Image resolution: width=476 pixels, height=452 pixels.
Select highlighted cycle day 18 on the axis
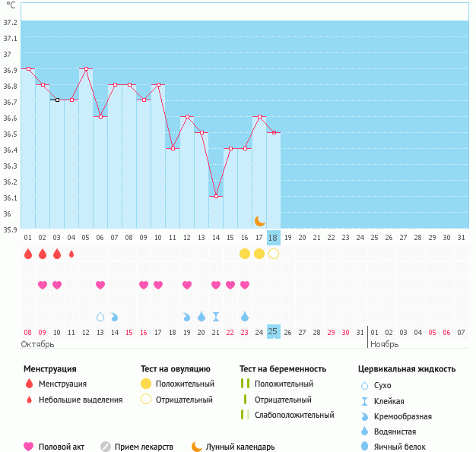[274, 237]
